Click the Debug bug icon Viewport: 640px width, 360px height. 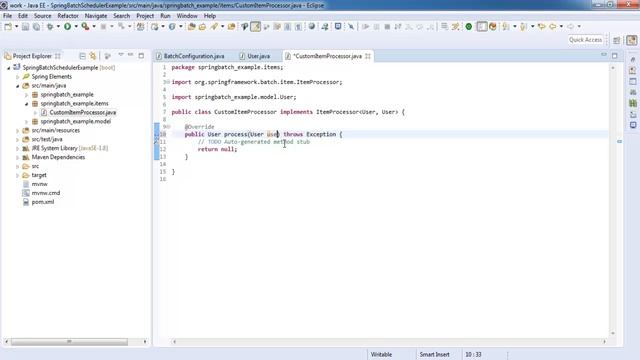[50, 27]
